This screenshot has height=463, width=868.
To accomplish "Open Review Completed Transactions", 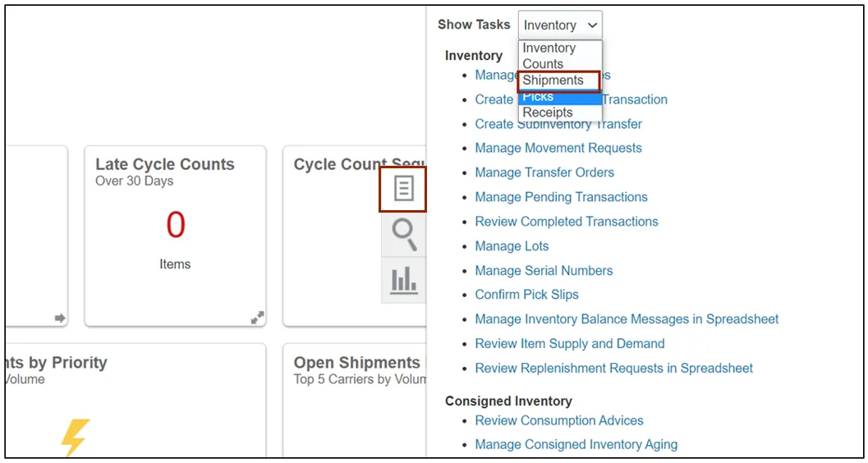I will (567, 222).
